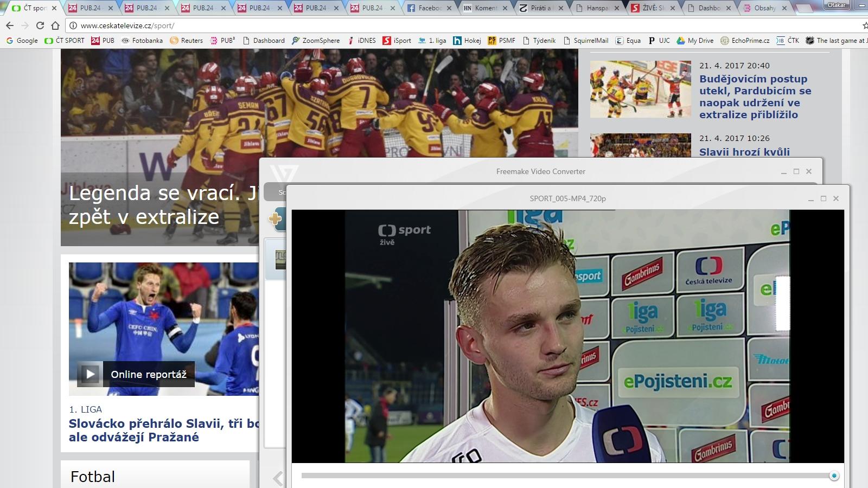Open the iSport bookmark
The width and height of the screenshot is (868, 488).
click(x=397, y=41)
